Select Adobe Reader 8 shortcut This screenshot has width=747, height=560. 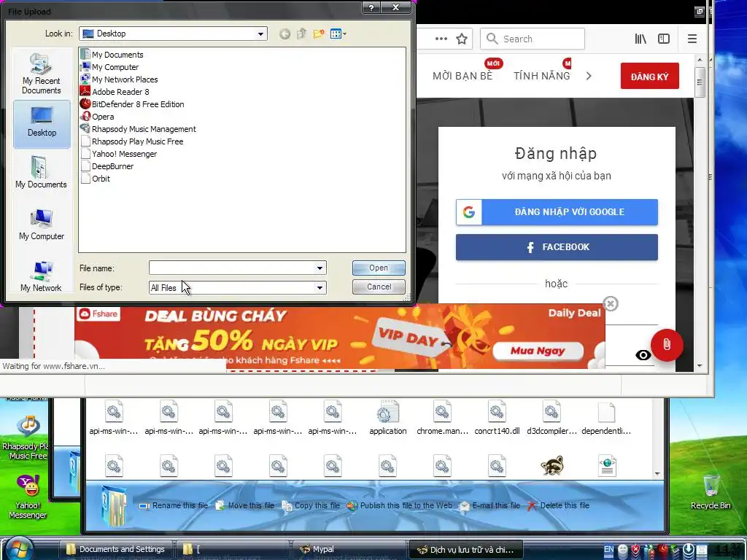coord(115,92)
